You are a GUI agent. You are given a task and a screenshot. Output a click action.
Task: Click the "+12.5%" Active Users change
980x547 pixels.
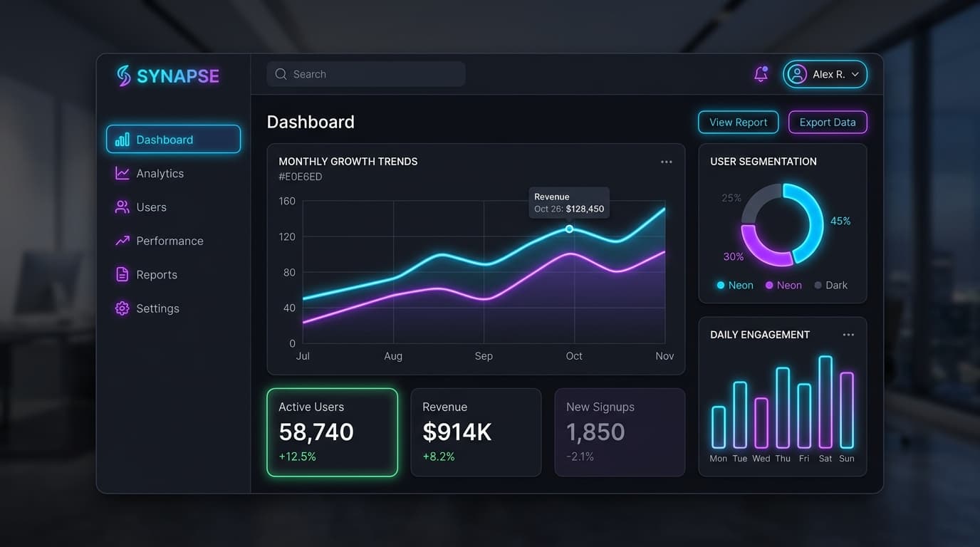[297, 457]
